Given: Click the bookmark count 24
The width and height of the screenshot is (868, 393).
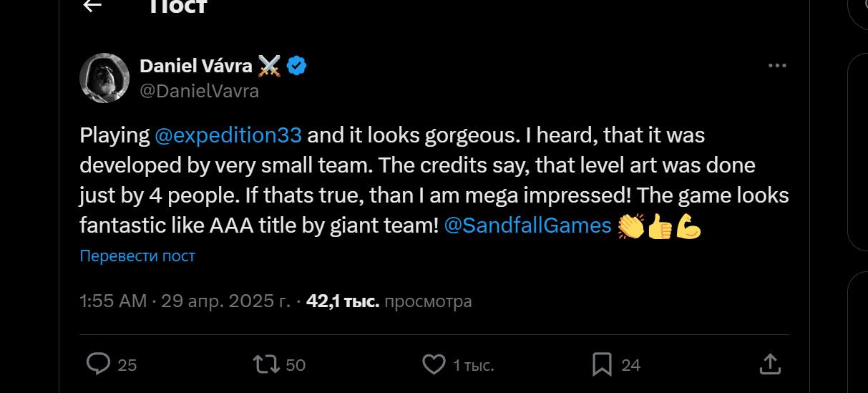Looking at the screenshot, I should pyautogui.click(x=630, y=365).
